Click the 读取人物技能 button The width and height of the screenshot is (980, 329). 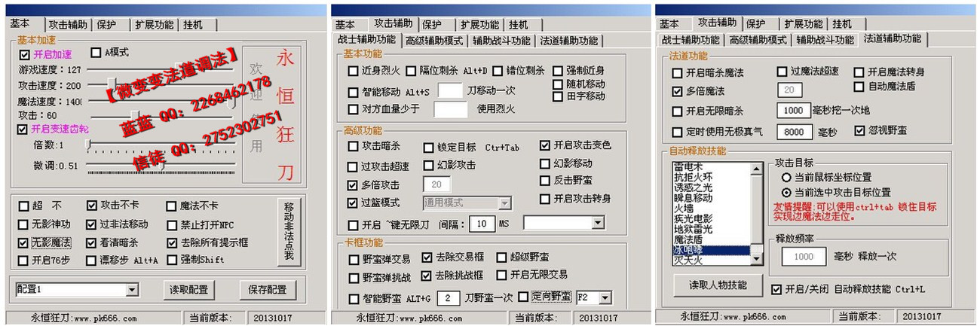point(718,285)
